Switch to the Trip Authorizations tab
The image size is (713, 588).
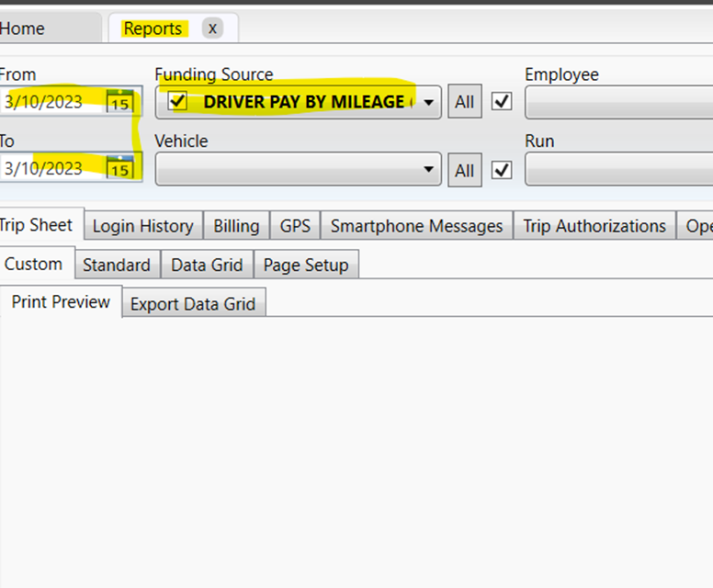click(594, 226)
